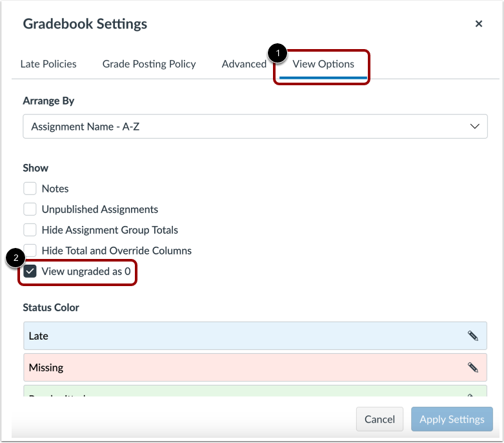The height and width of the screenshot is (443, 504).
Task: Click the Status Color heading
Action: pos(51,307)
